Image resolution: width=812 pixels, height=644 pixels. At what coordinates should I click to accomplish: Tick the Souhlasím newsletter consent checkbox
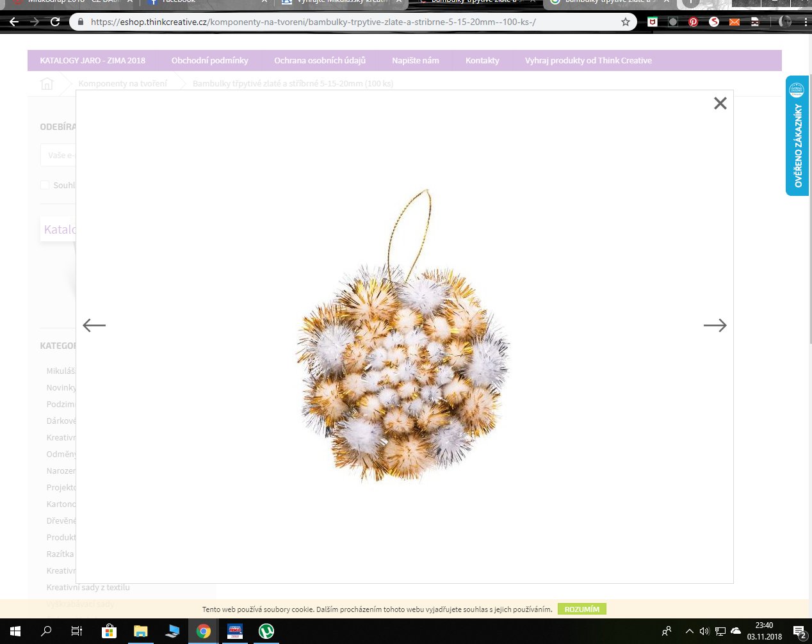45,185
